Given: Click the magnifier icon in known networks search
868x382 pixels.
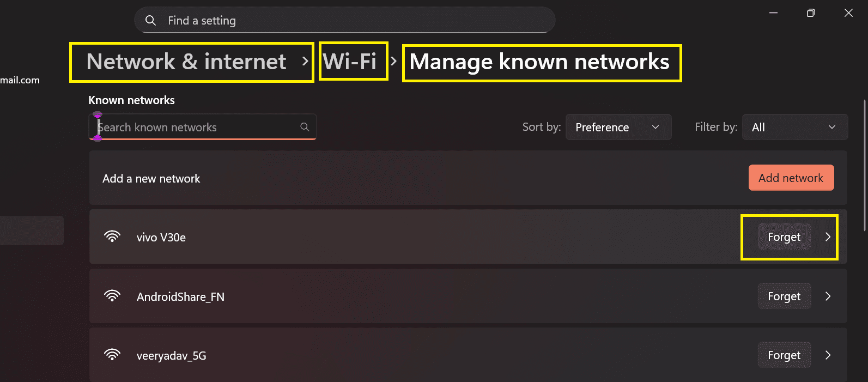Looking at the screenshot, I should [305, 126].
